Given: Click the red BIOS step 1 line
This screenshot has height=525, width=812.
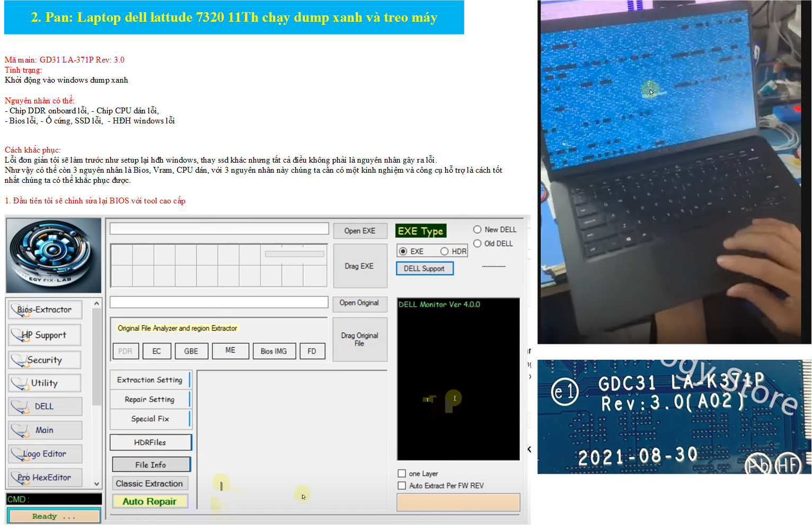Looking at the screenshot, I should (x=95, y=201).
